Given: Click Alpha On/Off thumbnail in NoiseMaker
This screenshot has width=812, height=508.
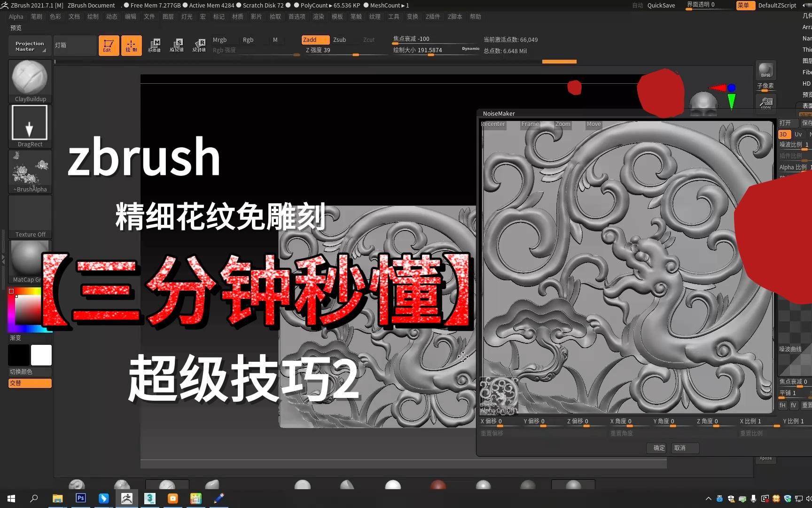Looking at the screenshot, I should click(x=499, y=396).
